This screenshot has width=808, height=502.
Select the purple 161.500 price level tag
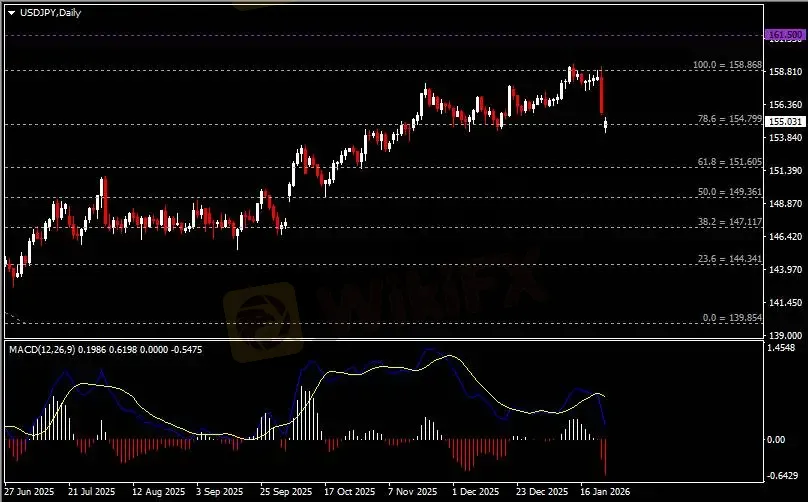tap(784, 35)
